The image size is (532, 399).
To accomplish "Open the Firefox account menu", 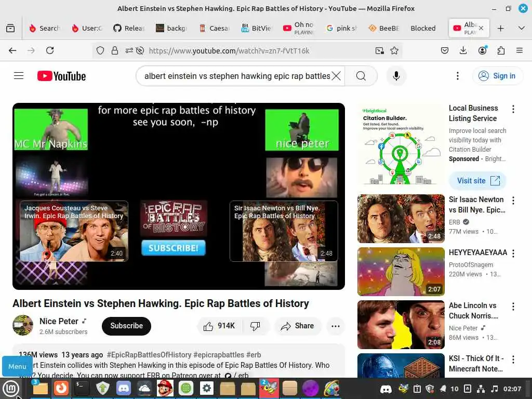I will [x=482, y=50].
